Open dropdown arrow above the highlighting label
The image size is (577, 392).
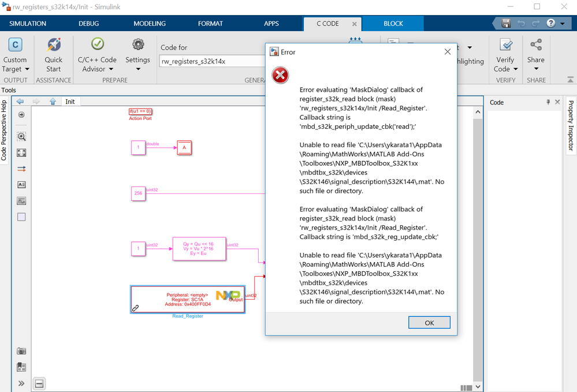[470, 47]
